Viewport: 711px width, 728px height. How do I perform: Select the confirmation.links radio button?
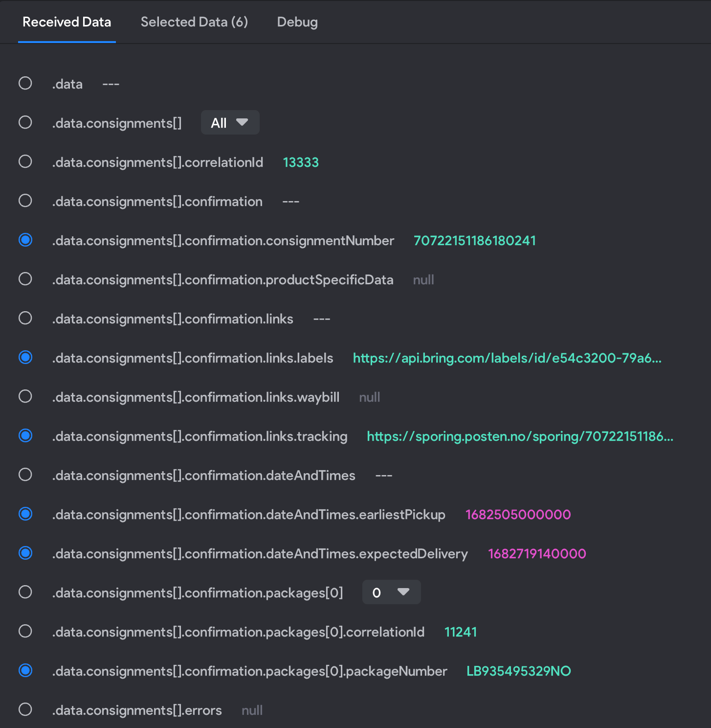tap(25, 318)
